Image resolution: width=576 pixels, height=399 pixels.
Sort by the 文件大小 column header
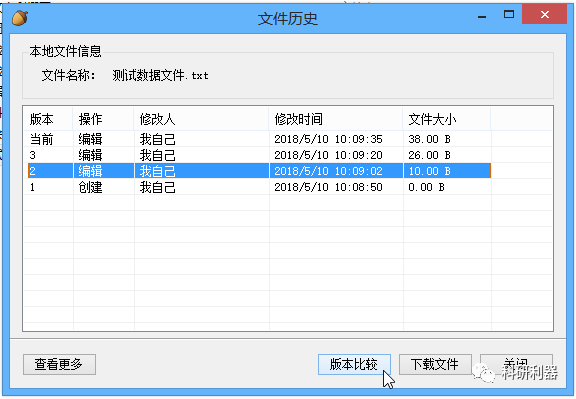pos(447,119)
